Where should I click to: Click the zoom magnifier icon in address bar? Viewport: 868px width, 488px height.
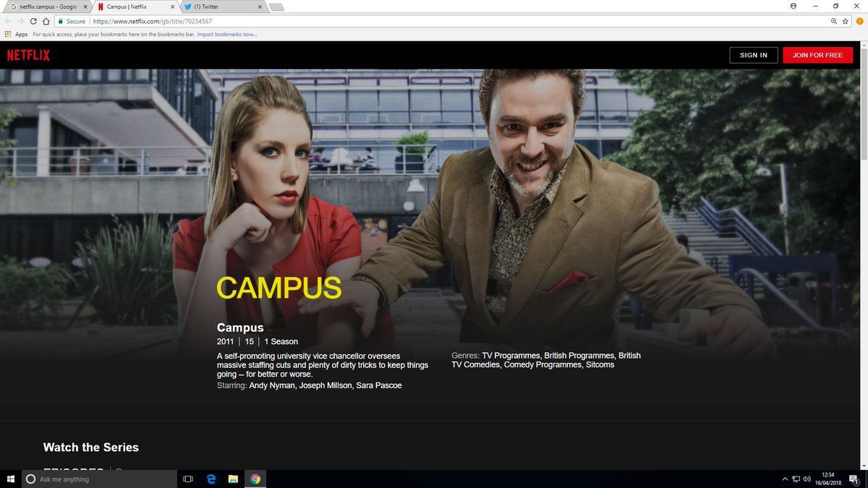[834, 21]
